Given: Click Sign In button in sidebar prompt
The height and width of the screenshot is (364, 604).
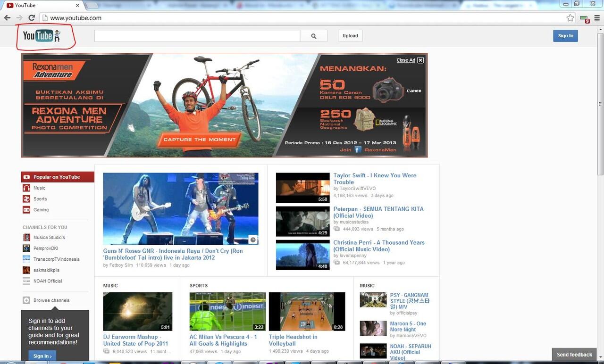Looking at the screenshot, I should tap(42, 356).
